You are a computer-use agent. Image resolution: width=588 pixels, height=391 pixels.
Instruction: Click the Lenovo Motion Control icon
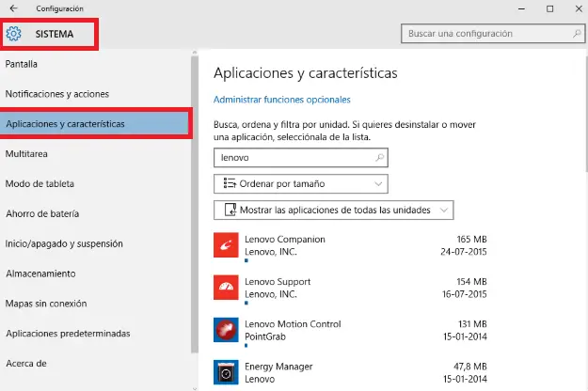pyautogui.click(x=226, y=330)
